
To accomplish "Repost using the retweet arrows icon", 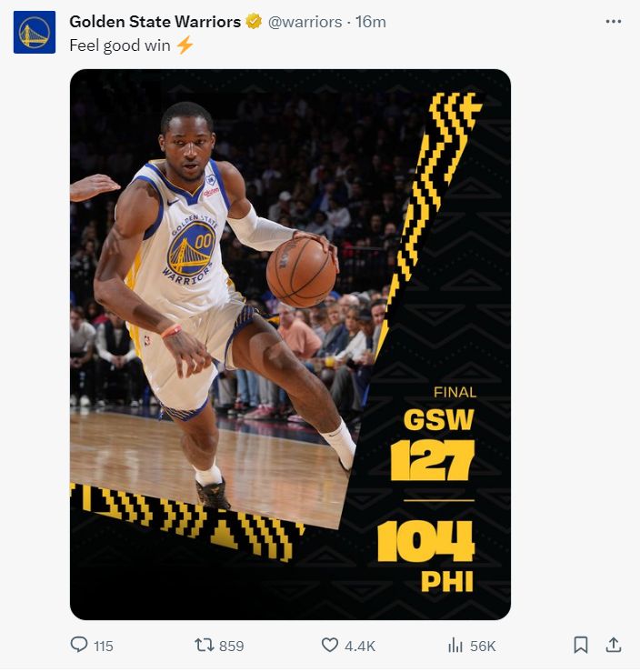I will click(x=205, y=645).
